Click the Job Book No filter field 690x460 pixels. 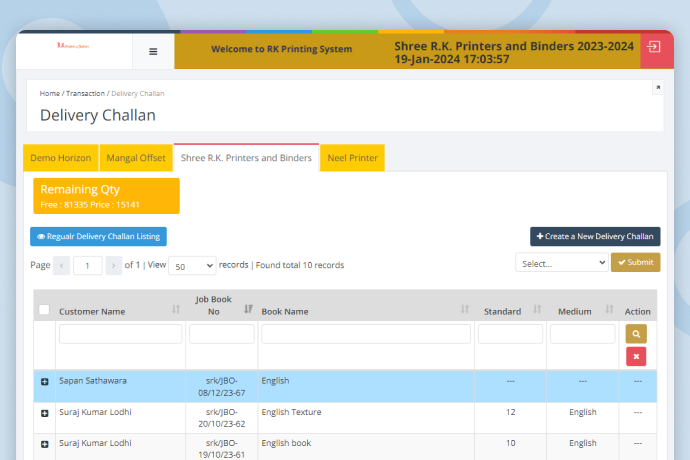click(222, 334)
